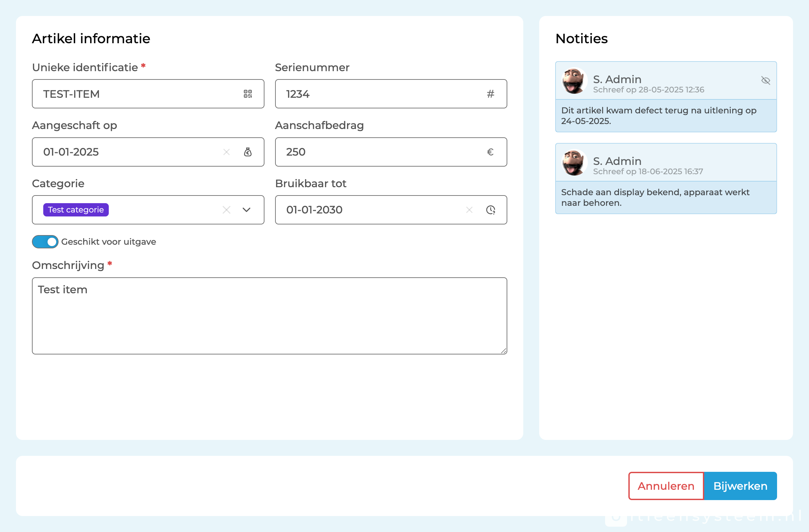The image size is (809, 532).
Task: Click the euro icon in Aanschafbedrag field
Action: (490, 152)
